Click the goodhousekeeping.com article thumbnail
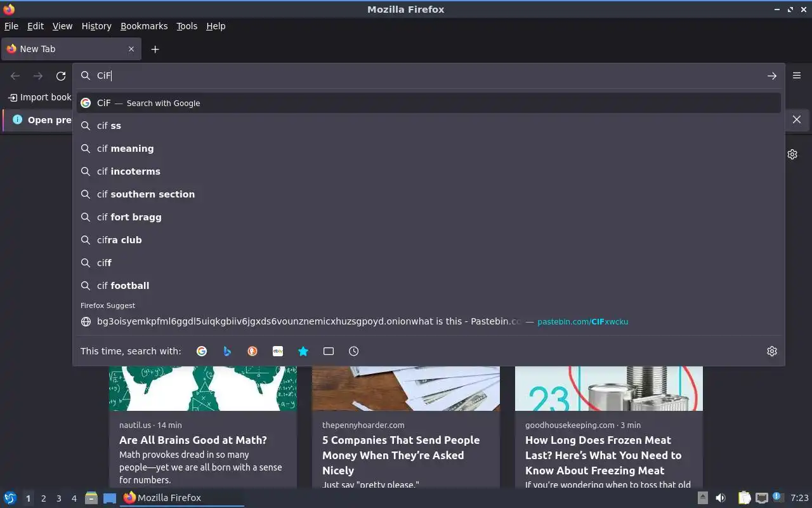This screenshot has width=812, height=508. click(x=609, y=388)
